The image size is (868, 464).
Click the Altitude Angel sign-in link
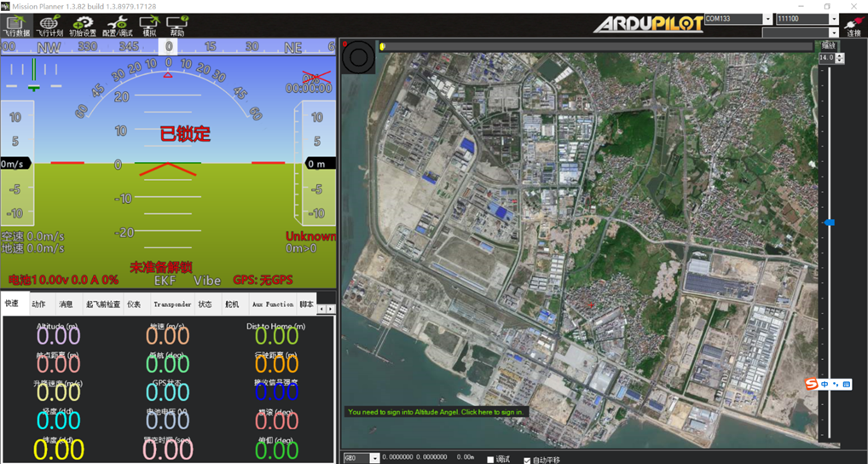tap(437, 412)
